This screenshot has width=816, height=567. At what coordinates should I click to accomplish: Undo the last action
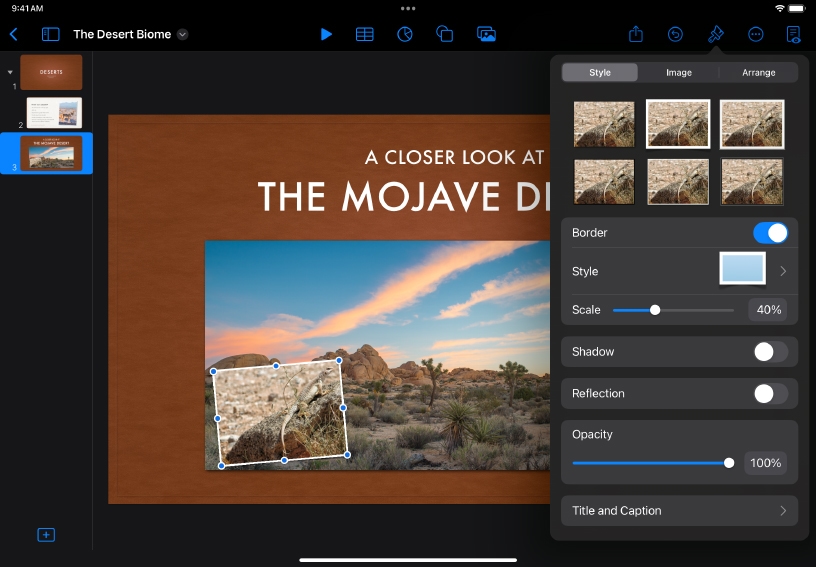[x=675, y=34]
